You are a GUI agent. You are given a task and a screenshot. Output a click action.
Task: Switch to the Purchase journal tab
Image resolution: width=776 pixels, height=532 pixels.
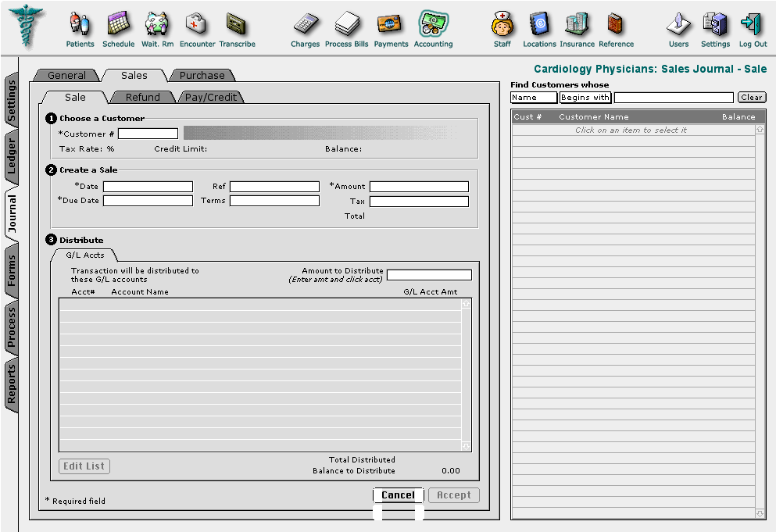pos(202,75)
